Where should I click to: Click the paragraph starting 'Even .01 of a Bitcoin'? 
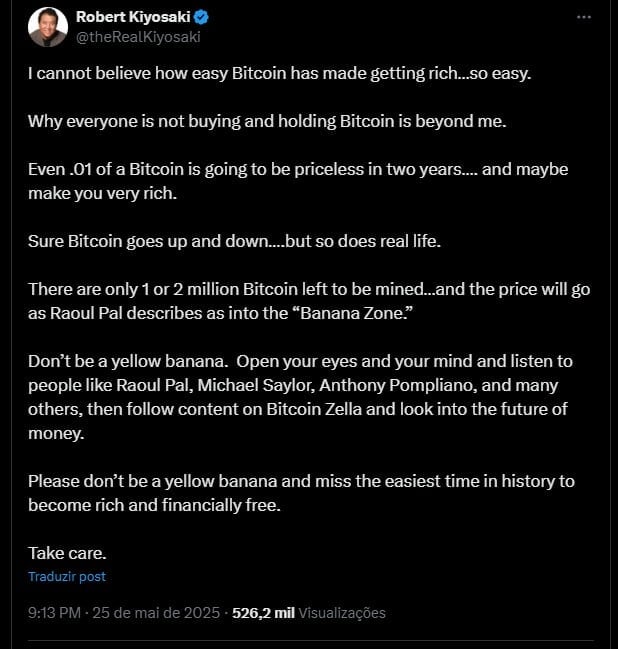coord(298,181)
